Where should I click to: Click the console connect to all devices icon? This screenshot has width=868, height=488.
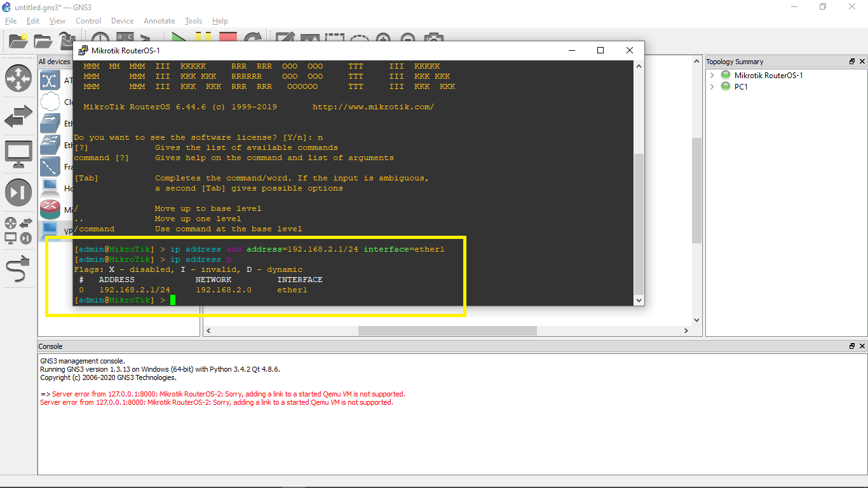point(147,38)
